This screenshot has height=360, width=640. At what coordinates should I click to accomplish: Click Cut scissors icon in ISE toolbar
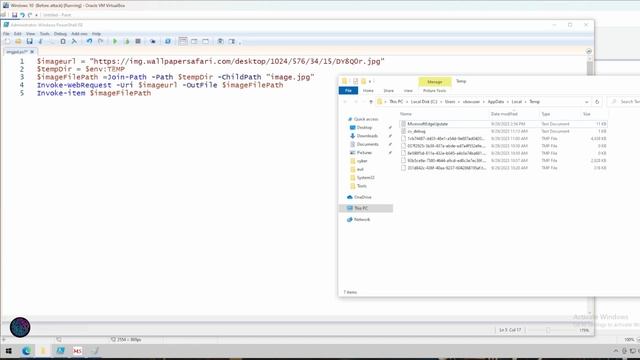(41, 42)
